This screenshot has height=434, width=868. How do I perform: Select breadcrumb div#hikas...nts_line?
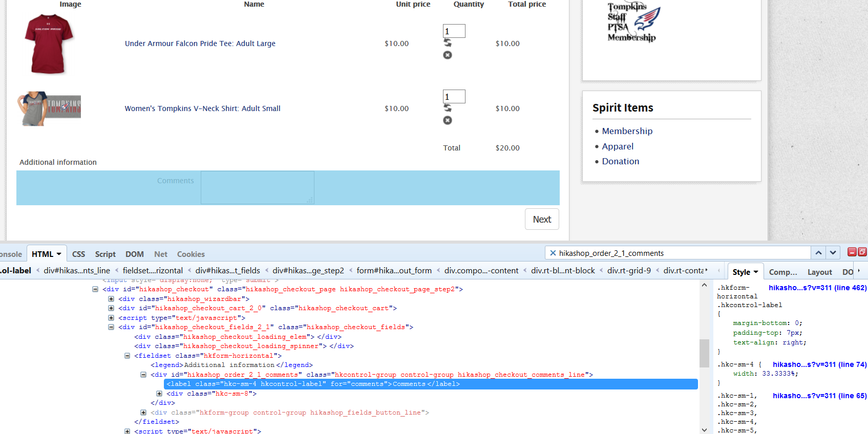tap(77, 270)
